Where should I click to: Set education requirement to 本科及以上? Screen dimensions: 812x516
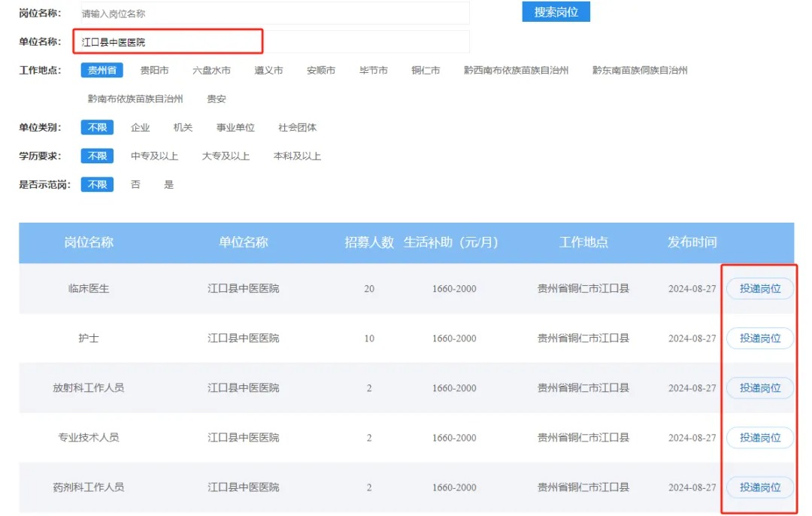(297, 156)
